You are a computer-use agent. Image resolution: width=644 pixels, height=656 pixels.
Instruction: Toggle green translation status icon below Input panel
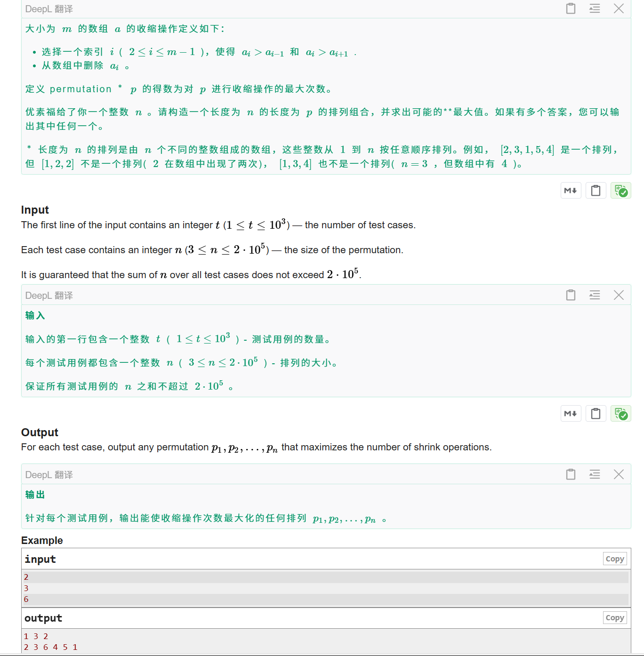click(620, 413)
